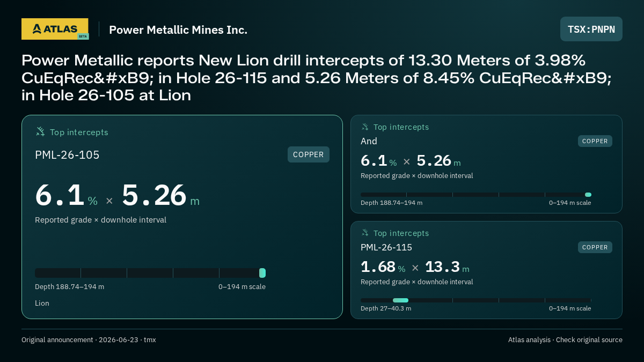The width and height of the screenshot is (644, 362).
Task: Click the Power Metallic Mines Inc. company name
Action: click(x=178, y=29)
